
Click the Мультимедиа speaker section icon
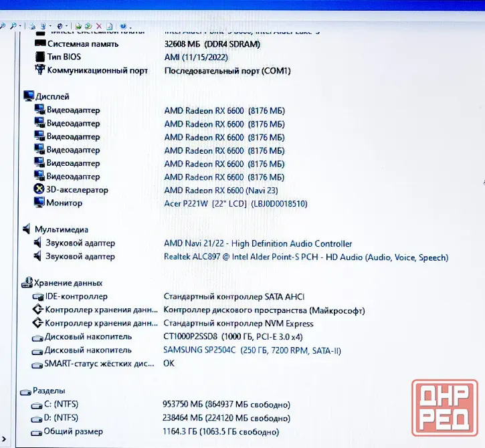tap(27, 229)
